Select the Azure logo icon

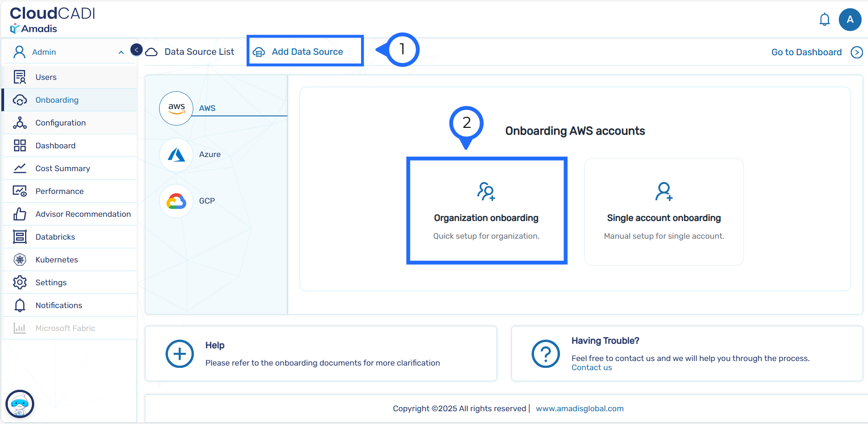pos(176,155)
